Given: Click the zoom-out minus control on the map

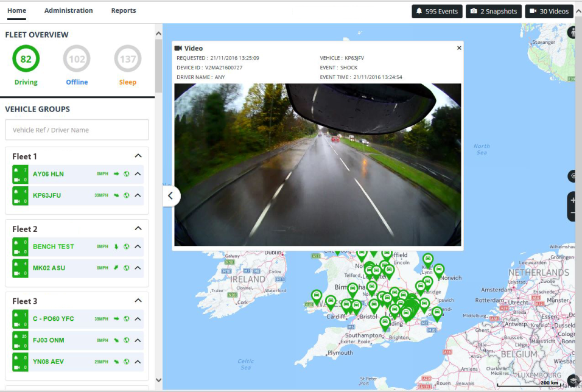Looking at the screenshot, I should [x=573, y=212].
